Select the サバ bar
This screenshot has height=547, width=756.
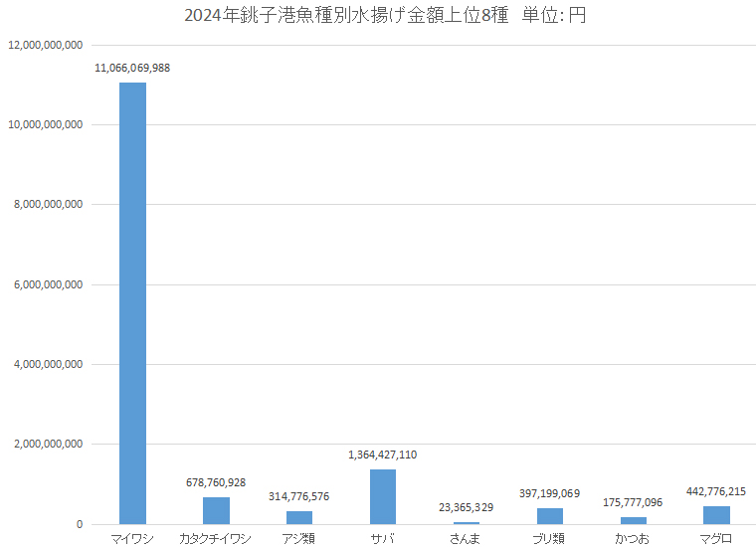pos(383,496)
